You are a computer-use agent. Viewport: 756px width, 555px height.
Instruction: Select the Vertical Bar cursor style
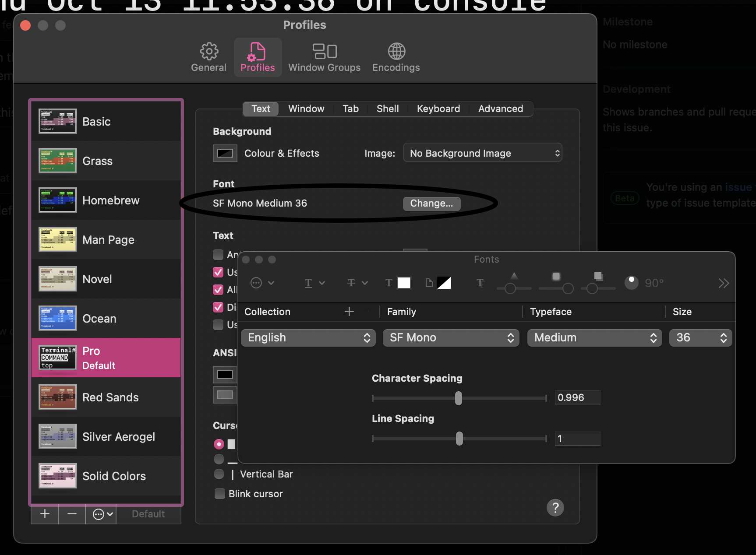[219, 474]
